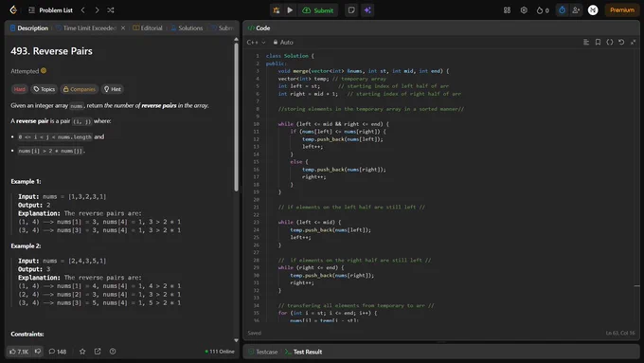Image resolution: width=644 pixels, height=363 pixels.
Task: Dislike the problem thumbs down
Action: pyautogui.click(x=38, y=352)
